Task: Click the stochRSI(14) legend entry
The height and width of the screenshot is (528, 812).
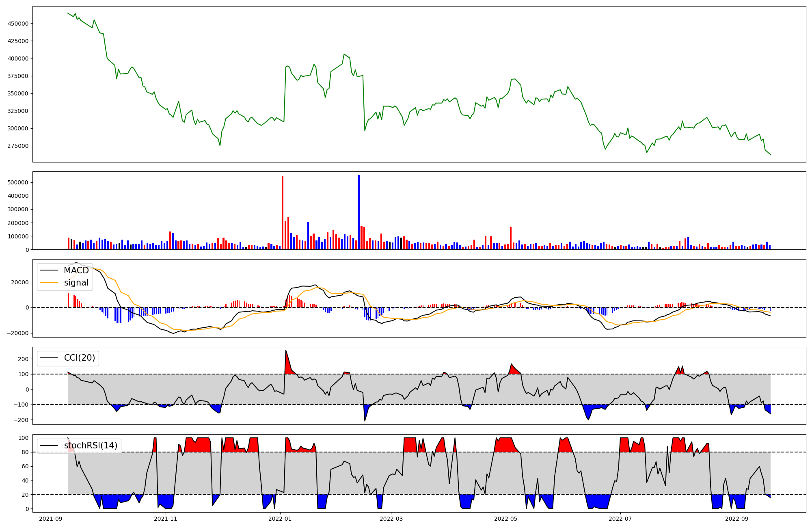Action: [x=90, y=446]
